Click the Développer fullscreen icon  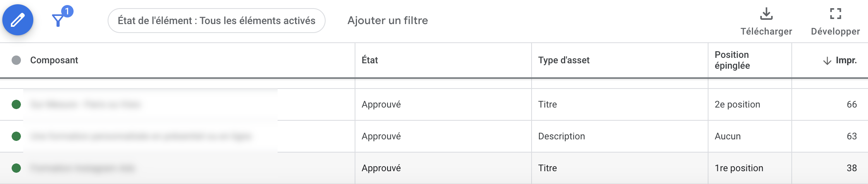coord(835,14)
